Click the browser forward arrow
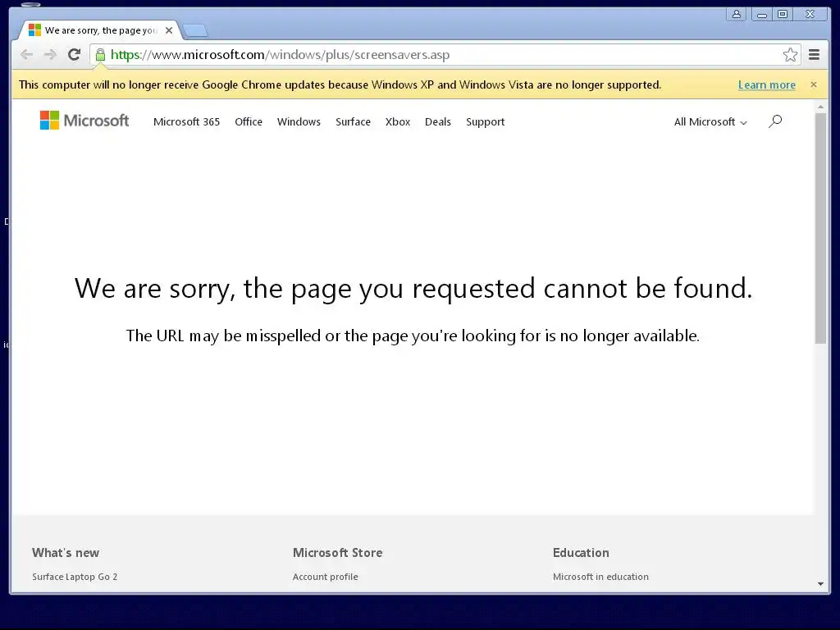 (x=50, y=55)
